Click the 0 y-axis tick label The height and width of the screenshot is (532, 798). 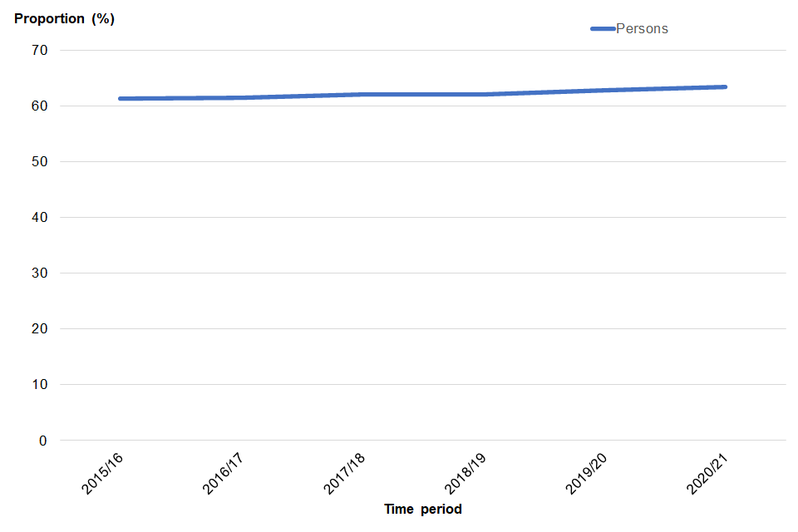coord(44,441)
